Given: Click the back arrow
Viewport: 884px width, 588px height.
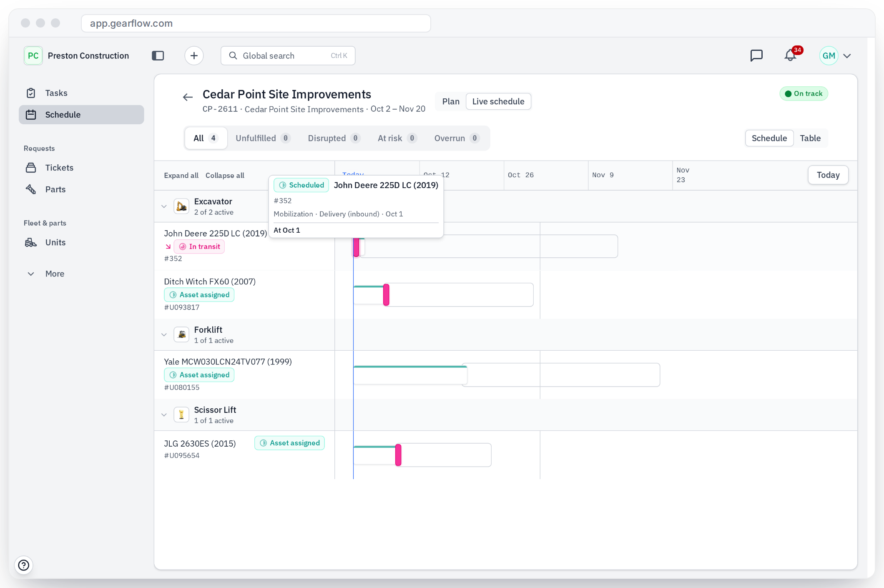Looking at the screenshot, I should click(x=188, y=97).
